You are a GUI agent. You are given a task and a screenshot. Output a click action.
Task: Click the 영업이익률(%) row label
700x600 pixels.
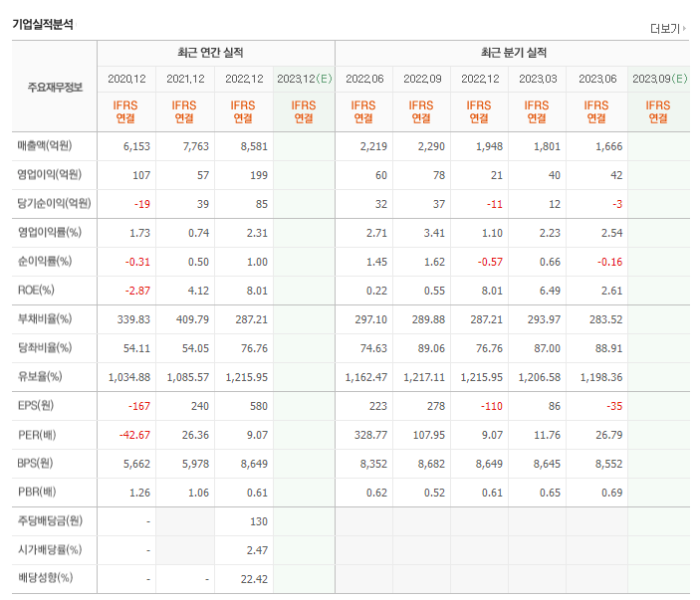49,233
